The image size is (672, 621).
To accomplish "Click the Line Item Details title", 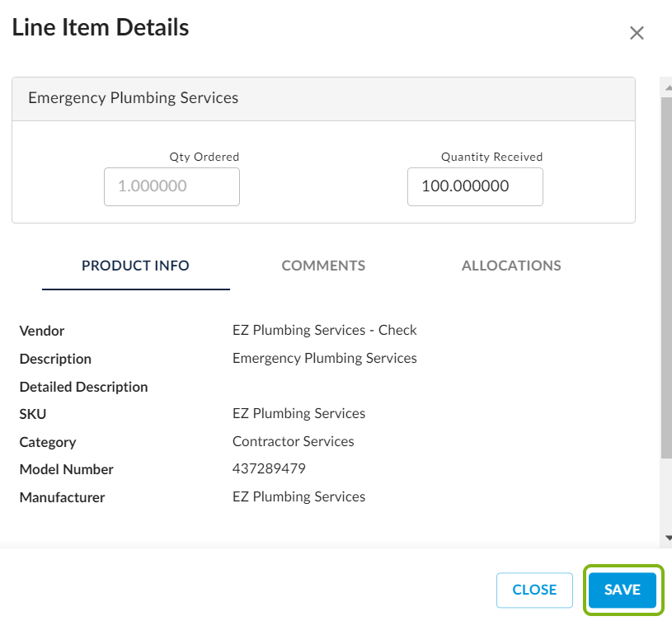I will point(101,27).
